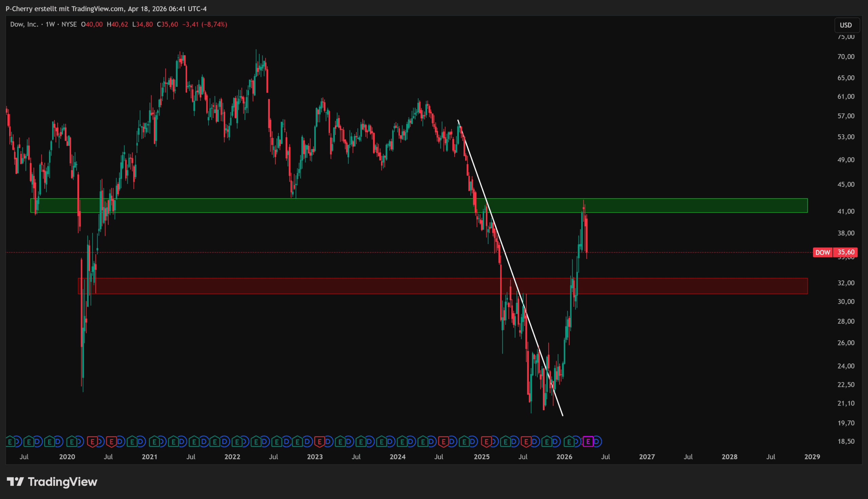This screenshot has width=868, height=499.
Task: Click the first red earnings marker after 2020
Action: point(92,441)
